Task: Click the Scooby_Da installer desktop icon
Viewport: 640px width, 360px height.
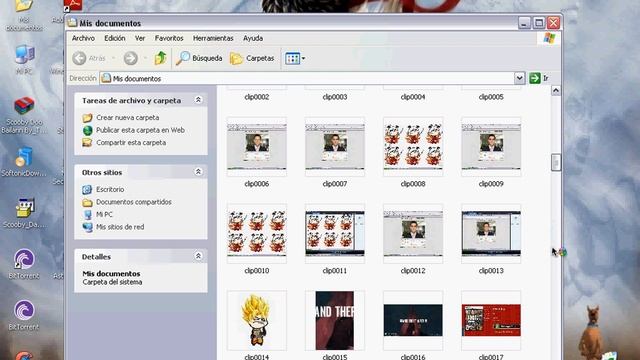Action: pos(25,208)
